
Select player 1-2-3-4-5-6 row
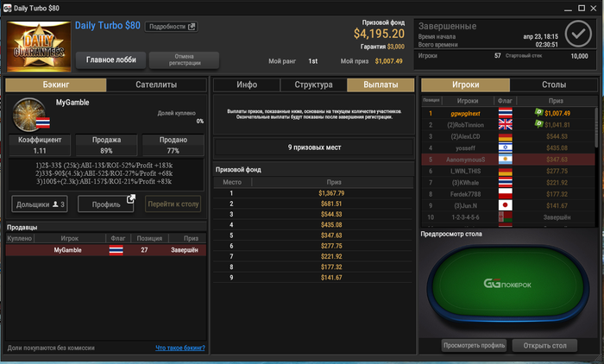click(x=508, y=217)
